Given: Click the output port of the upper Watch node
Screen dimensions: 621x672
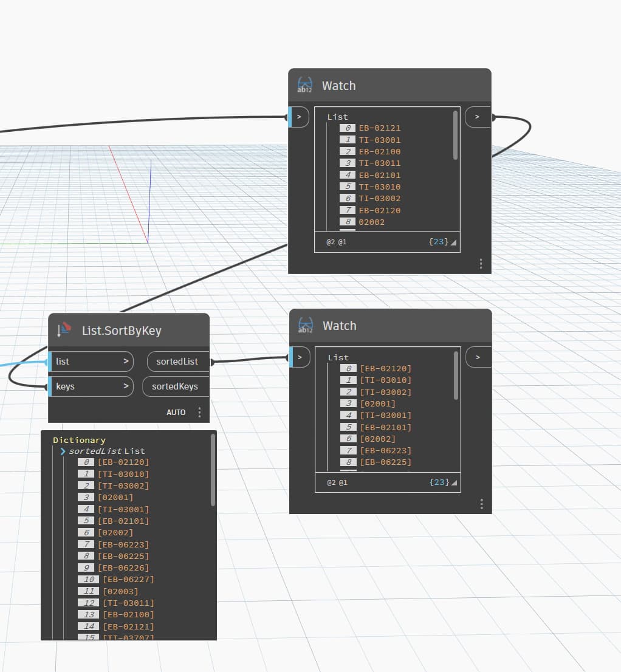Looking at the screenshot, I should pyautogui.click(x=478, y=117).
